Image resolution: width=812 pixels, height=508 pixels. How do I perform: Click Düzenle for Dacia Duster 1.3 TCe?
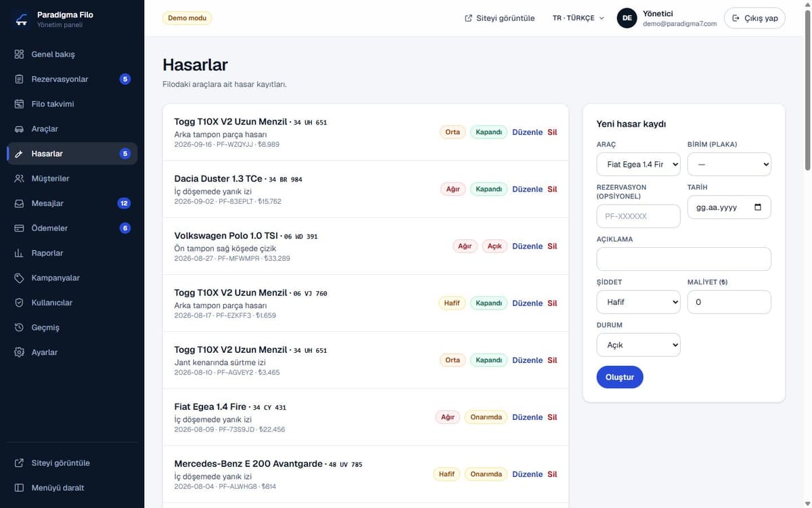tap(527, 189)
